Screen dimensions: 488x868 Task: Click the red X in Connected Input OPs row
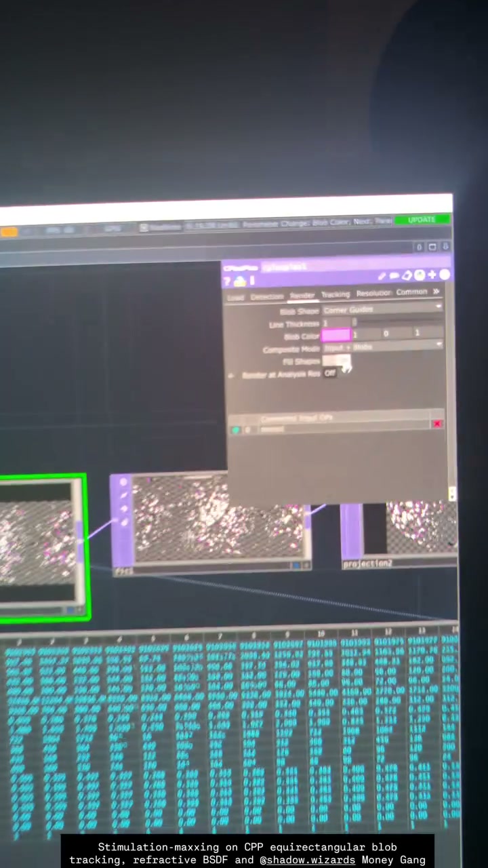point(436,424)
